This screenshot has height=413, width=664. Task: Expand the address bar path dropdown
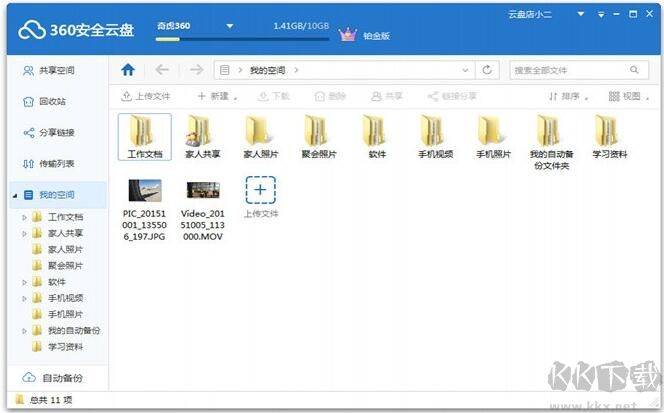[465, 70]
